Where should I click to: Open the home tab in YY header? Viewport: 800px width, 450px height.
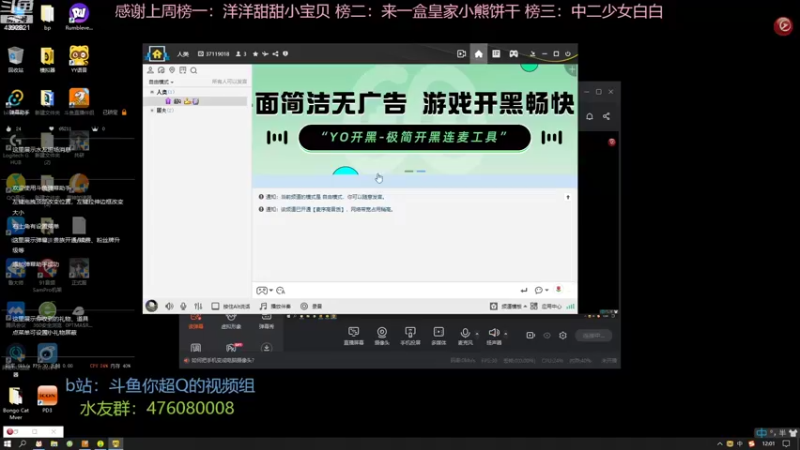[x=479, y=54]
